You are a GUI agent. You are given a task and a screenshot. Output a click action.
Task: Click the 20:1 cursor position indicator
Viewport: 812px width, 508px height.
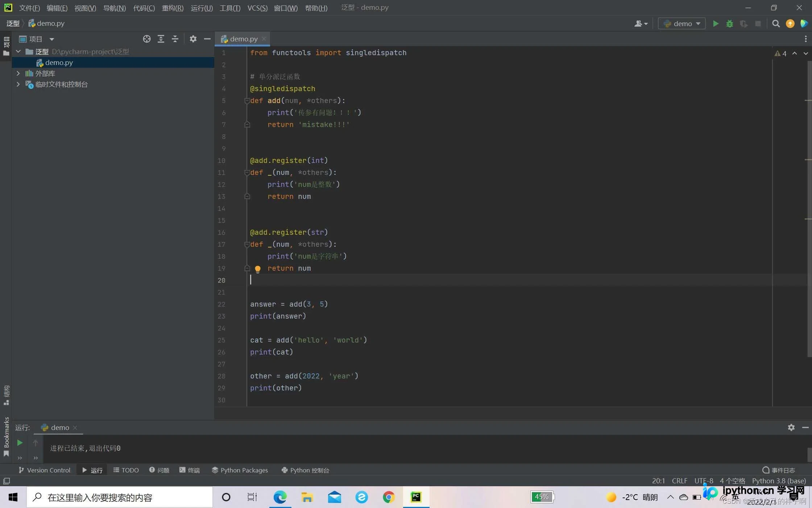pos(658,481)
